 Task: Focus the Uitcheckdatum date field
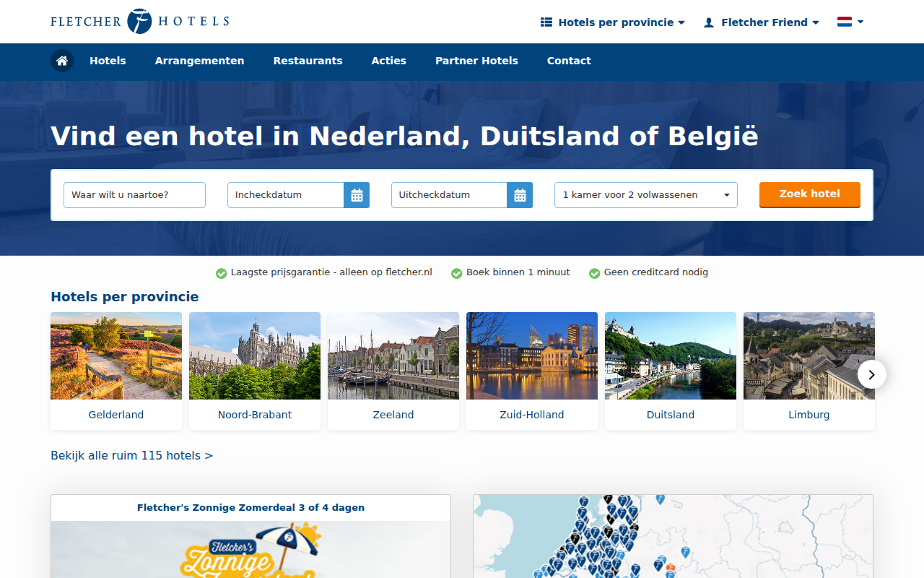tap(449, 195)
